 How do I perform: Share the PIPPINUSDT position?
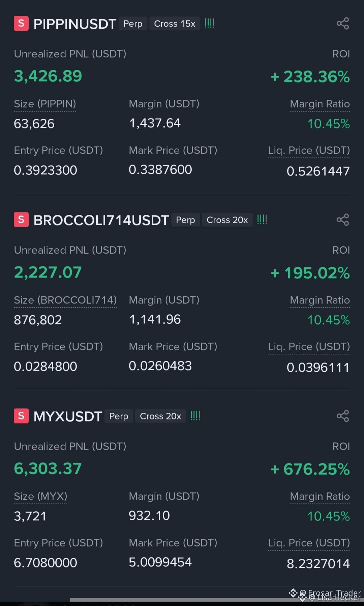[342, 24]
